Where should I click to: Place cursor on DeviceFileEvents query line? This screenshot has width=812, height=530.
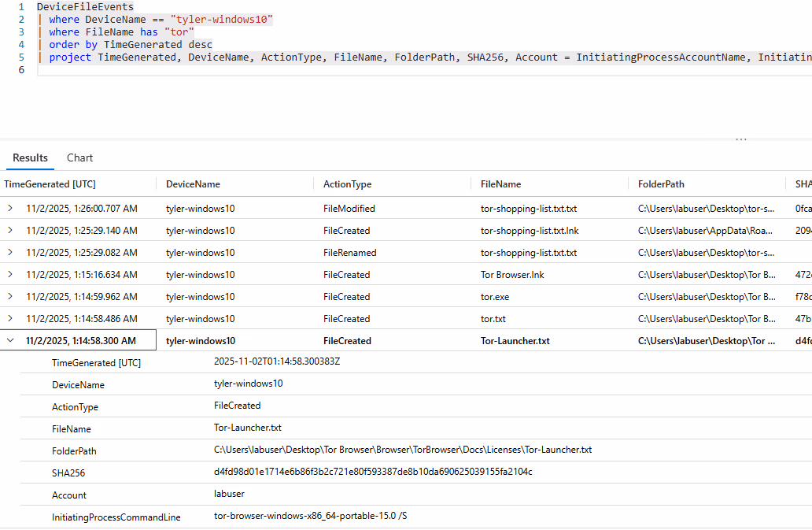[85, 7]
